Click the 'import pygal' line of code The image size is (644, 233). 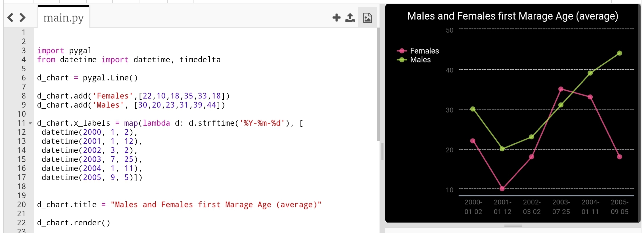pyautogui.click(x=65, y=51)
